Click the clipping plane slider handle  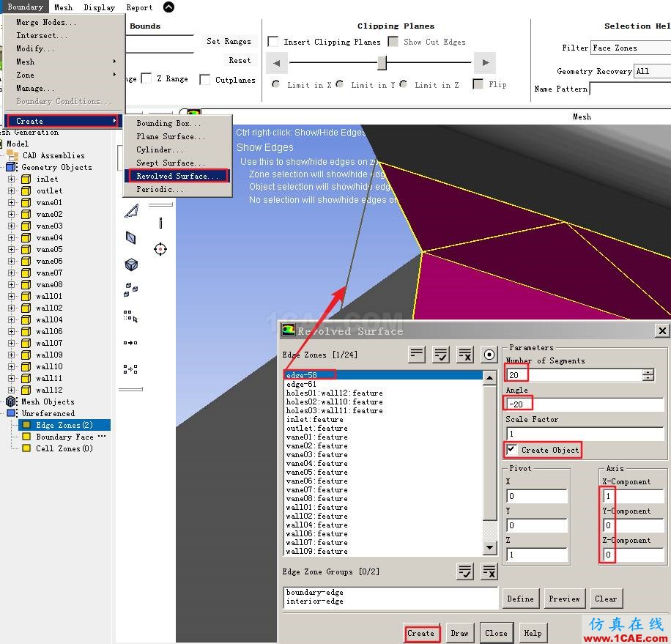coord(382,62)
